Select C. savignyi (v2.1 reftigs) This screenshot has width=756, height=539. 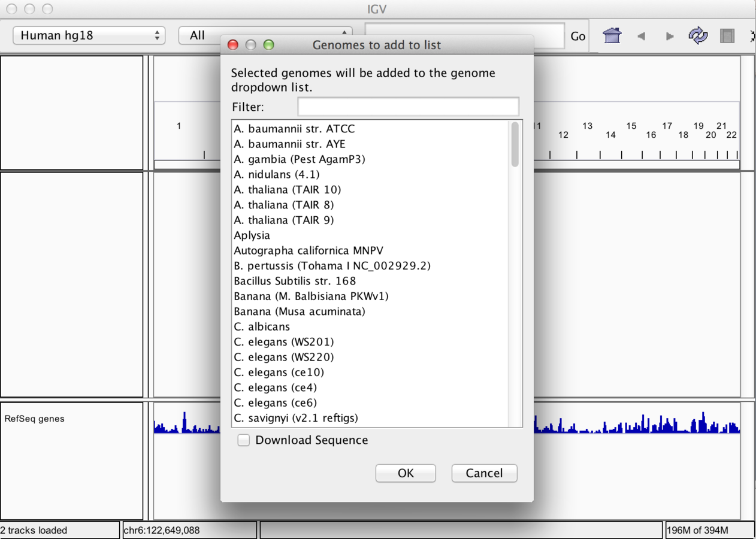point(371,418)
